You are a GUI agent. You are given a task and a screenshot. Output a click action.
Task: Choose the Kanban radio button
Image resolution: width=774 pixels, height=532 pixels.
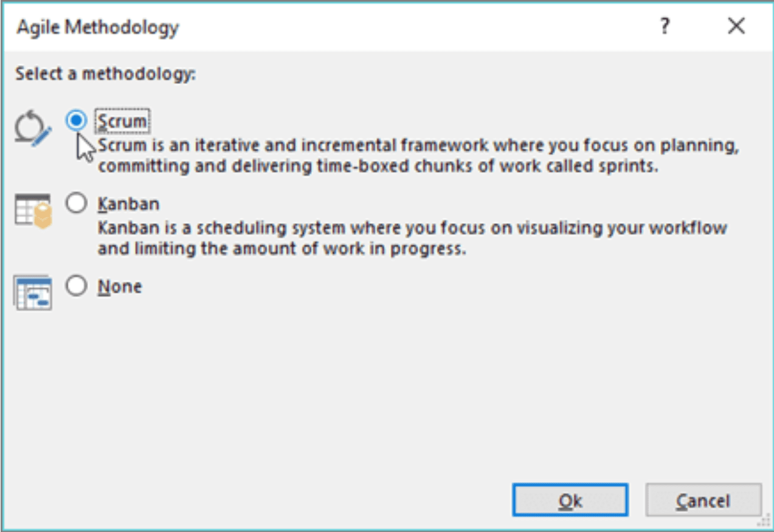(x=76, y=204)
